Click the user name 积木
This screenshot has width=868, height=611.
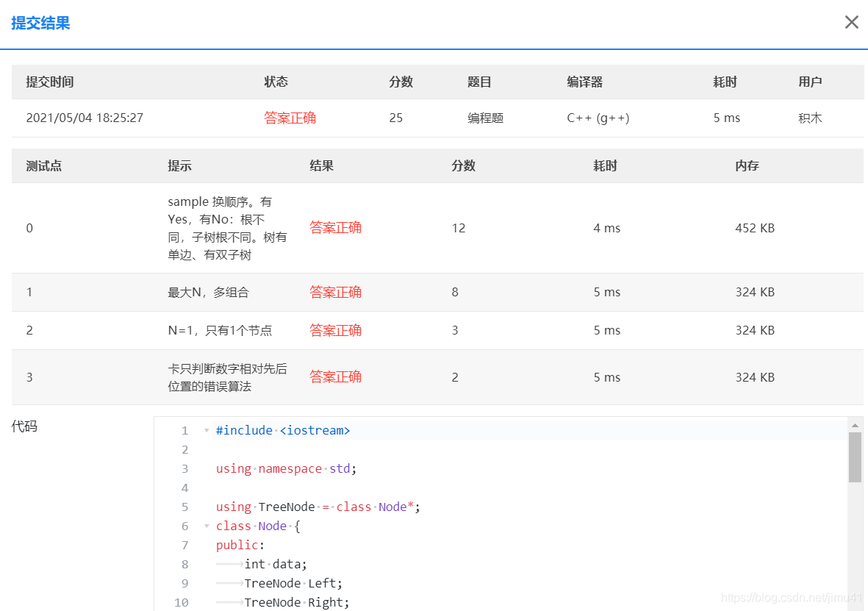pos(810,118)
